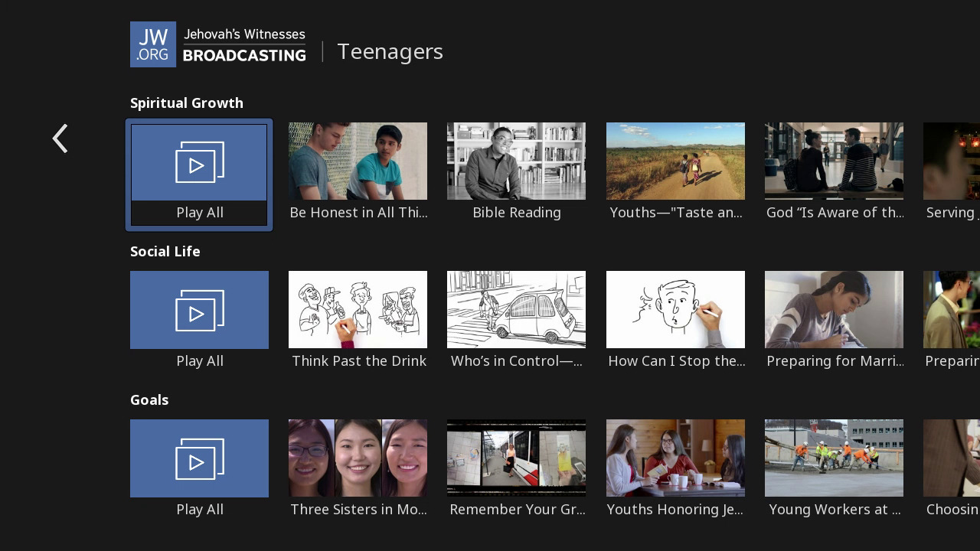
Task: Click the JW.ORG Broadcasting logo
Action: click(x=218, y=44)
